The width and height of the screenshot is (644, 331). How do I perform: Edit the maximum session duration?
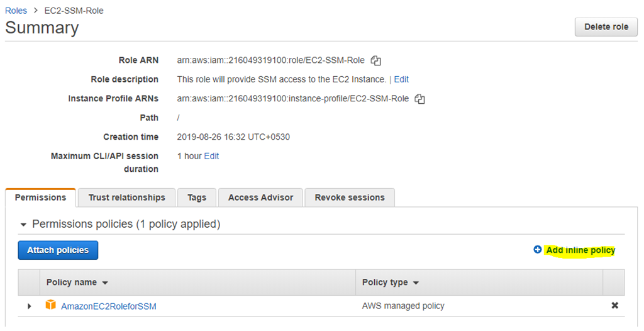tap(211, 156)
